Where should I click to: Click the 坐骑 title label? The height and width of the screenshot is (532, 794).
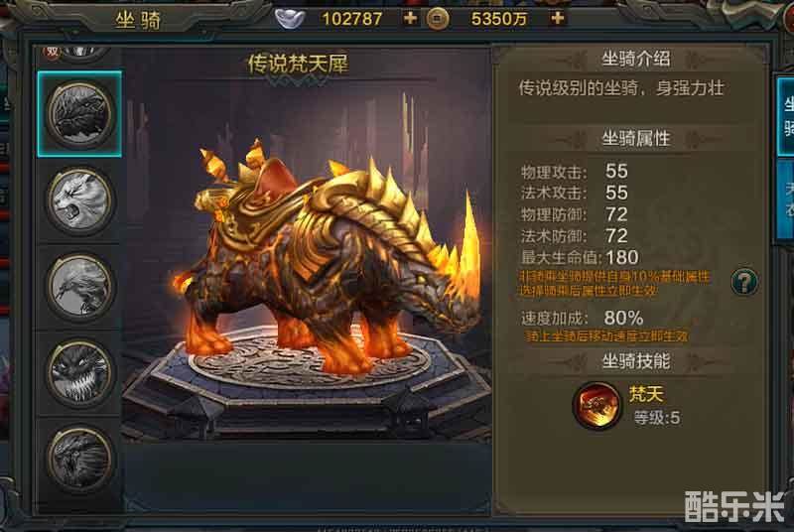click(x=138, y=20)
